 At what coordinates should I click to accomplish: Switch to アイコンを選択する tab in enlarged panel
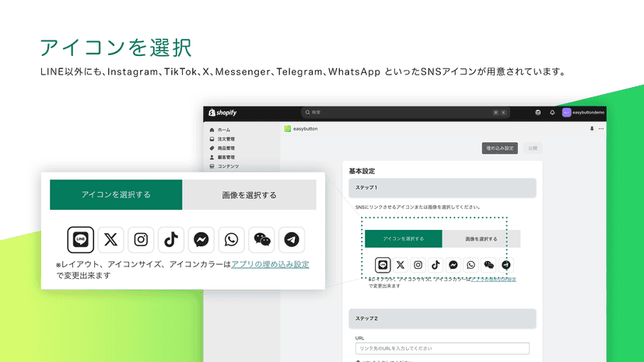click(116, 195)
